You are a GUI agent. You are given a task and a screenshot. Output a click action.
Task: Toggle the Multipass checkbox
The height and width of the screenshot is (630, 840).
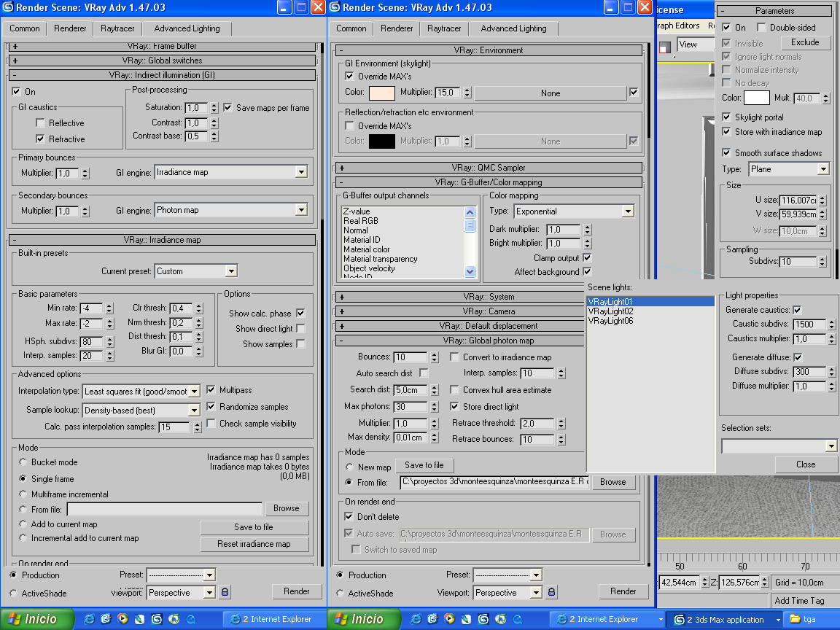pyautogui.click(x=211, y=390)
